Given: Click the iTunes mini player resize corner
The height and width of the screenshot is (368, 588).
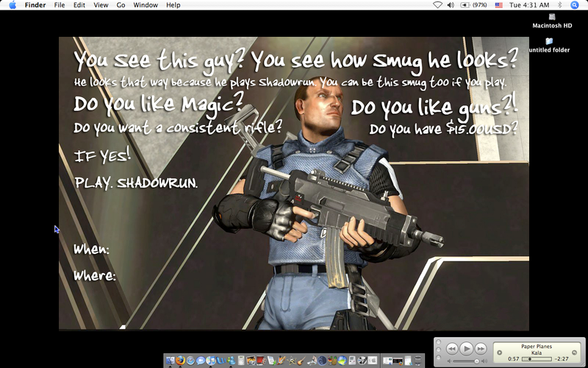Looking at the screenshot, I should [x=583, y=365].
